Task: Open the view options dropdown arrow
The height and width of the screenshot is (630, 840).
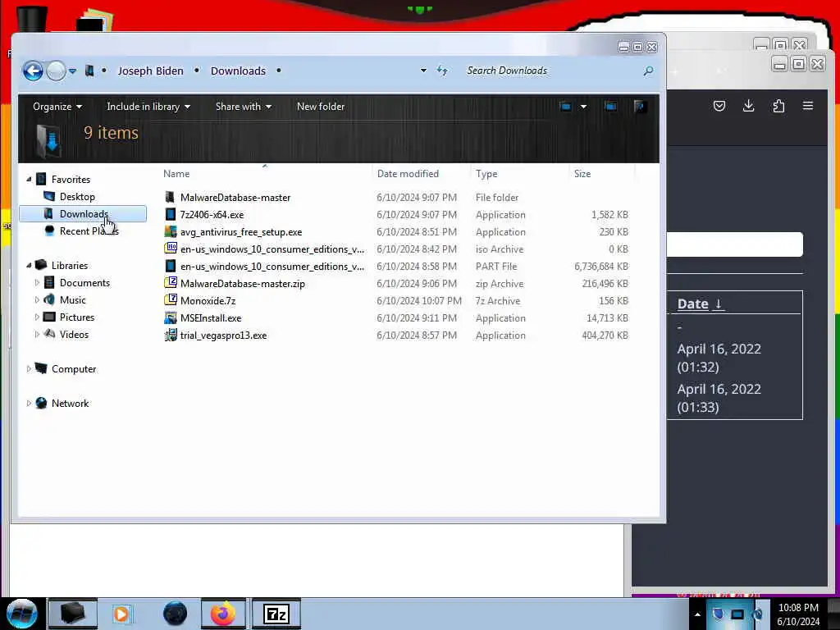Action: point(583,107)
